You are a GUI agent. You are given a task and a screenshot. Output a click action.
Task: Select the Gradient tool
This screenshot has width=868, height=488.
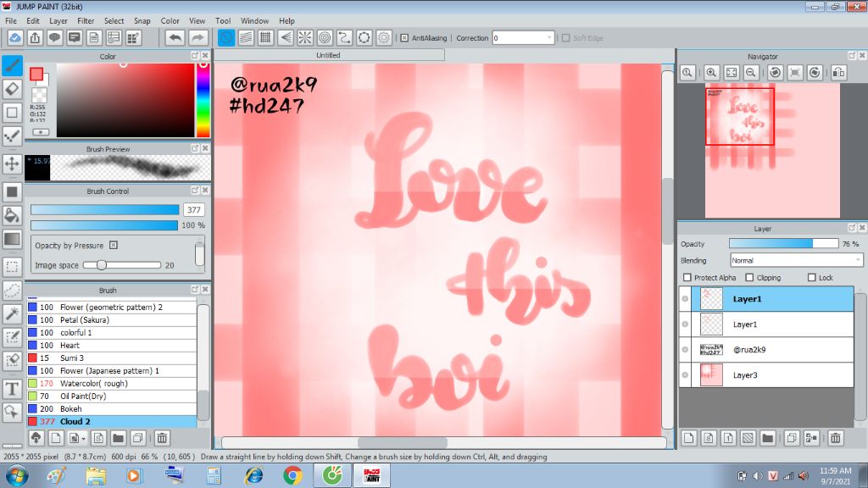[x=12, y=239]
